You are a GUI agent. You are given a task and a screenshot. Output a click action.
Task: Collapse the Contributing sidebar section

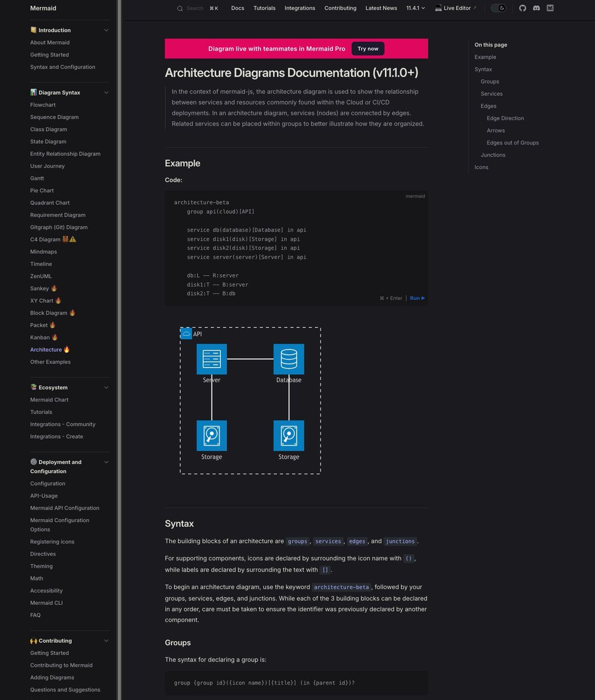[x=106, y=640]
